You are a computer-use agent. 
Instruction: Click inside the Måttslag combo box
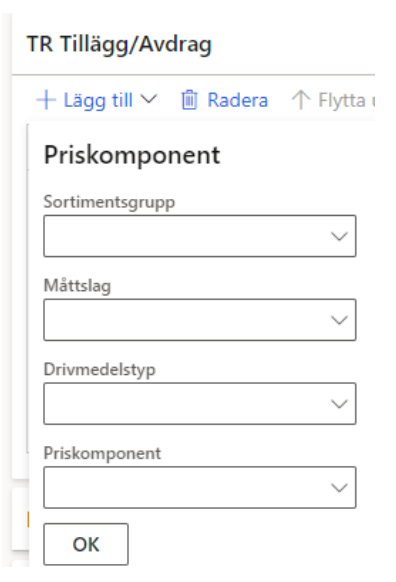(x=200, y=320)
